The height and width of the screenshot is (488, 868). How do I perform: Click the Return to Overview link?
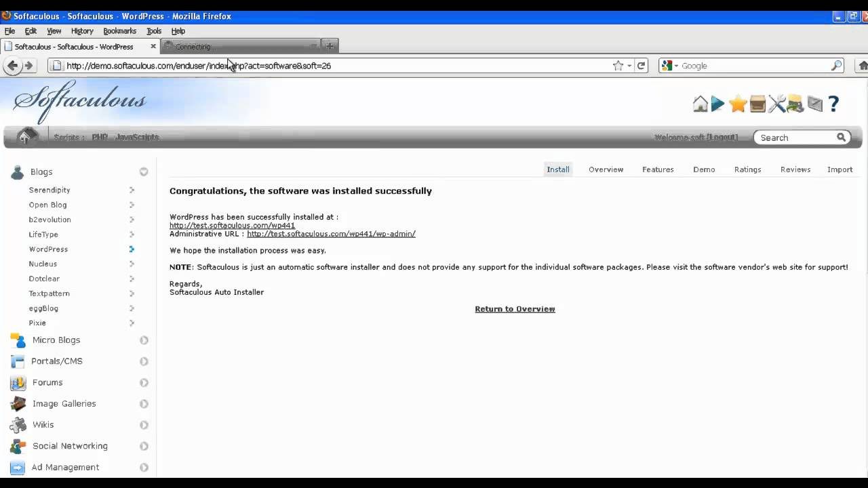(515, 309)
